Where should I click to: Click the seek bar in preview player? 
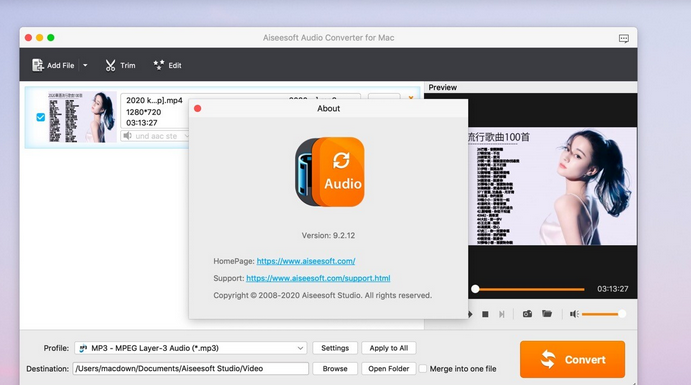(529, 289)
